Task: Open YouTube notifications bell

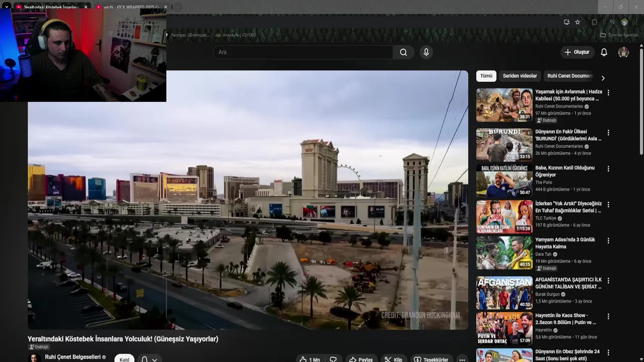Action: pos(604,52)
